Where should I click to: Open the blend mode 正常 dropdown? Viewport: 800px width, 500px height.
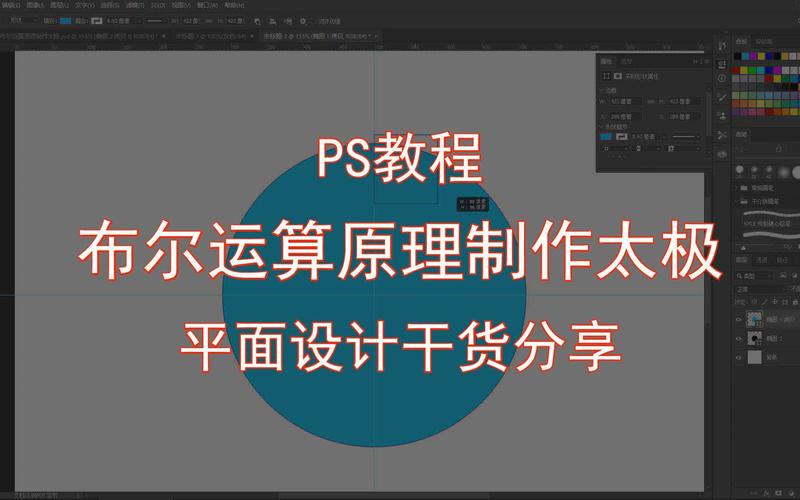pyautogui.click(x=760, y=289)
